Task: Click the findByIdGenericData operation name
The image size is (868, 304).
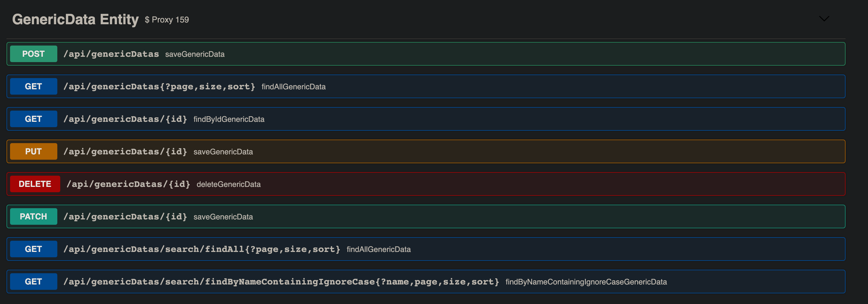Action: point(229,119)
